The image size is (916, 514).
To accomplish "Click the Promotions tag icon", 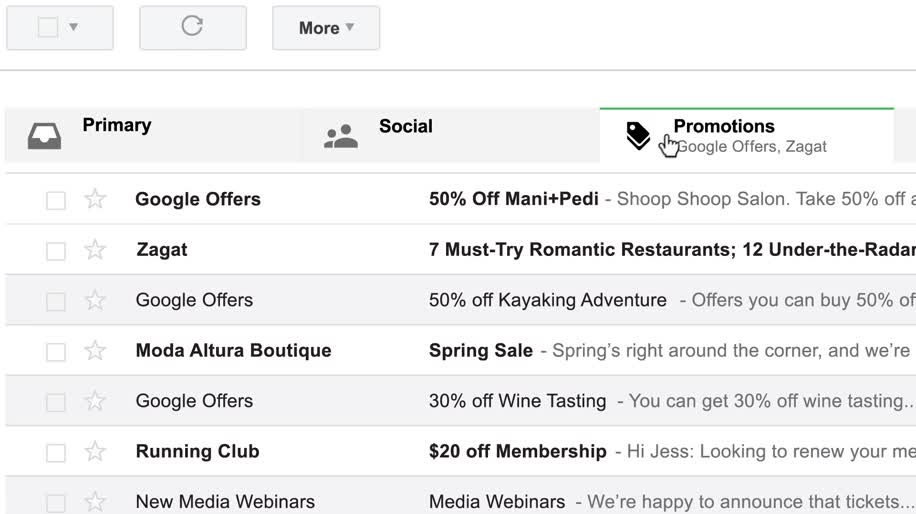I will [638, 136].
